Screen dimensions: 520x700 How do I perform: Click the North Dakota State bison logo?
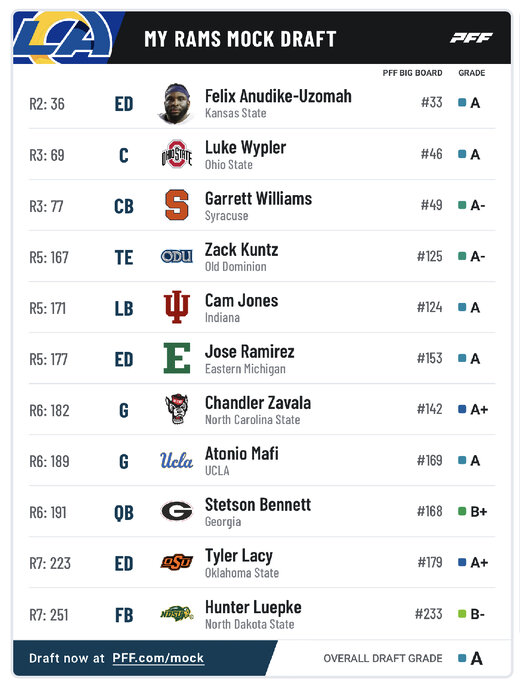tap(177, 614)
